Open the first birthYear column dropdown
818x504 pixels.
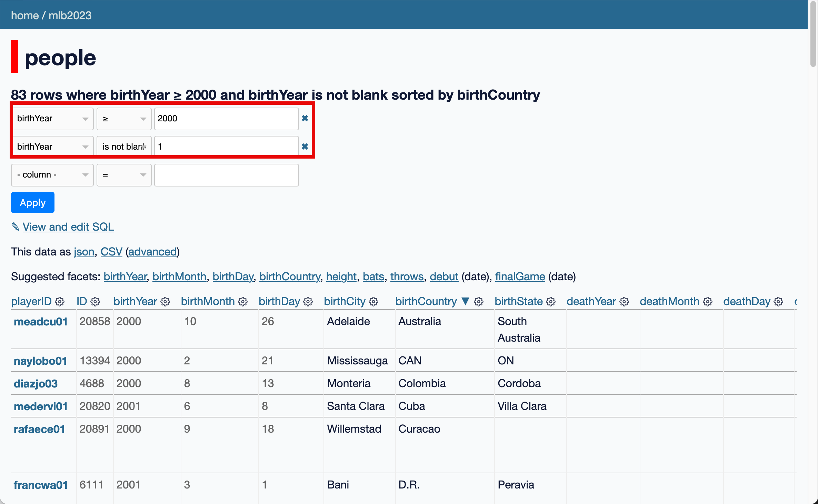point(52,119)
